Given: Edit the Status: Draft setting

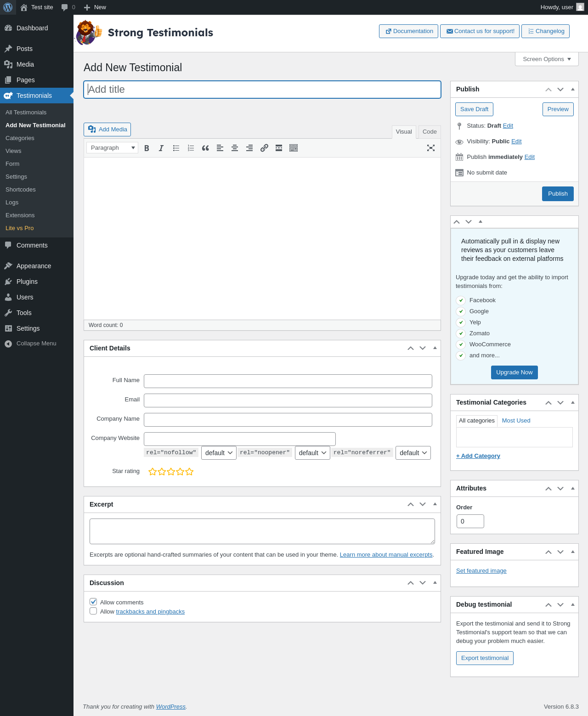Looking at the screenshot, I should (x=508, y=126).
